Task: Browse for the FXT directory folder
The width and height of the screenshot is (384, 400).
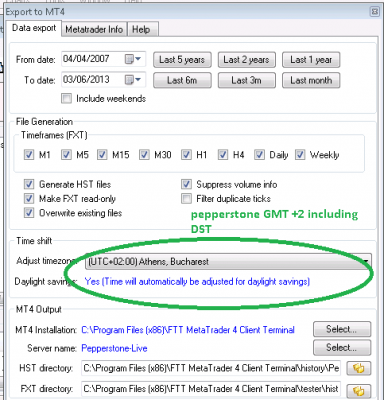Action: click(x=359, y=390)
